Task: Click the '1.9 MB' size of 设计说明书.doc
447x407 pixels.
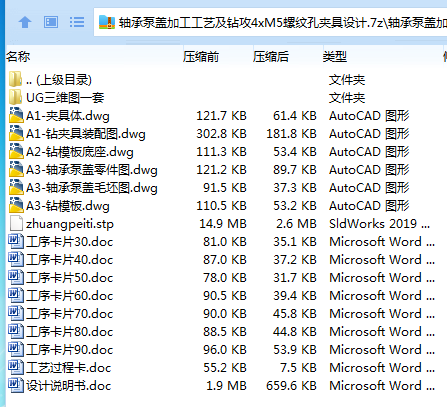Action: [x=226, y=385]
